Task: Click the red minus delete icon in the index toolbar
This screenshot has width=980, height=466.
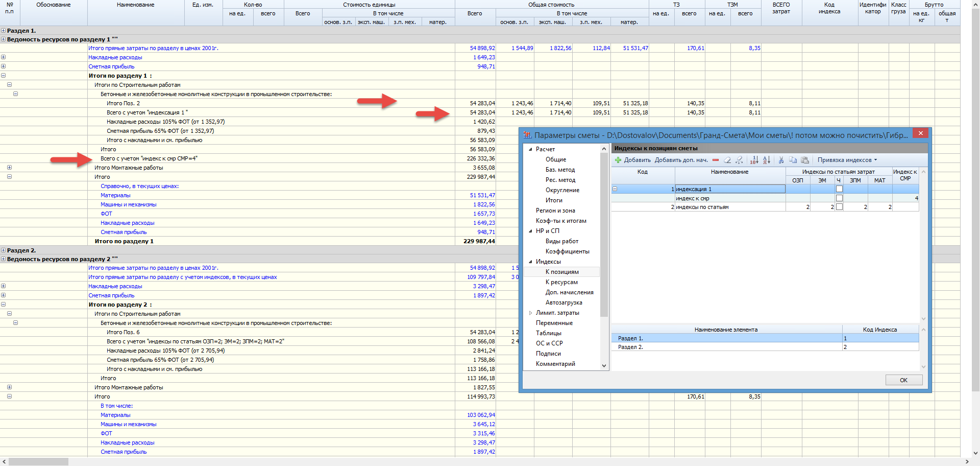Action: (716, 160)
